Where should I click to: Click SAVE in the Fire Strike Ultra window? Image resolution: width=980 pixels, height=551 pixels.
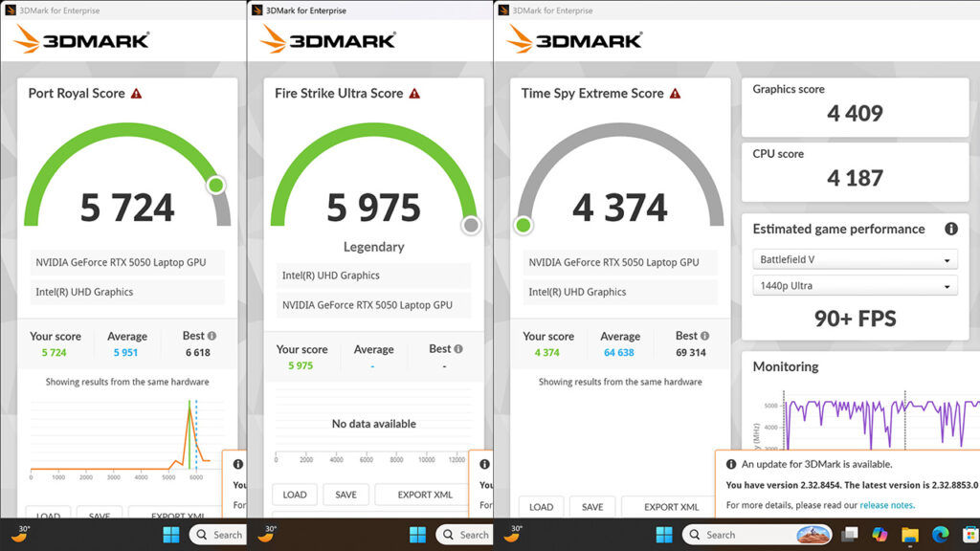(345, 495)
